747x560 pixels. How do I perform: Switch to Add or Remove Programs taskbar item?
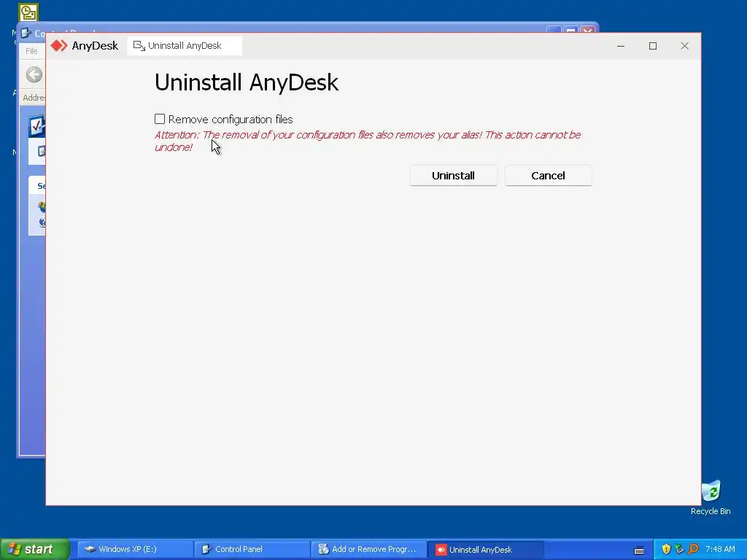[x=368, y=550]
